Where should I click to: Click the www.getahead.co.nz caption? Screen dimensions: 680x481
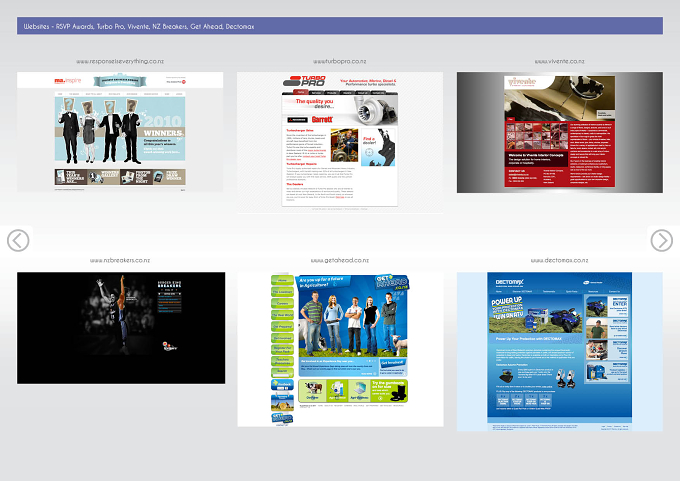click(x=340, y=260)
